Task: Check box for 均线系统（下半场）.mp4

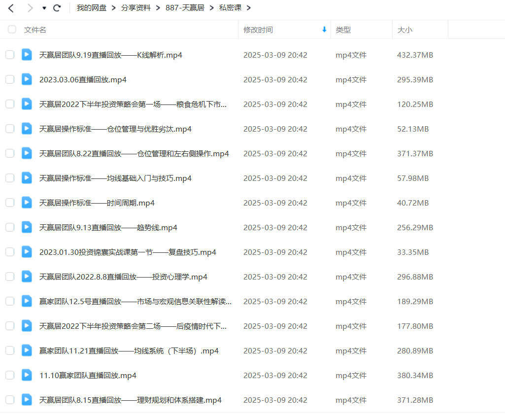Action: (10, 350)
